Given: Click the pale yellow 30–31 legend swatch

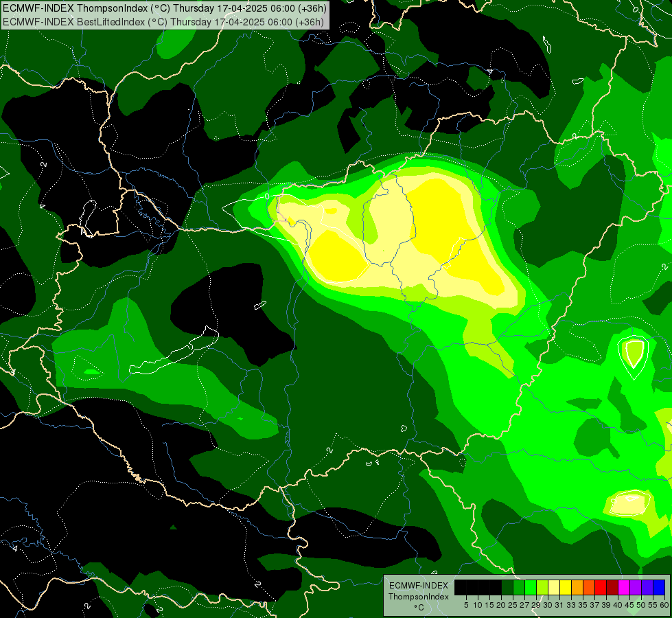Looking at the screenshot, I should click(x=554, y=587).
